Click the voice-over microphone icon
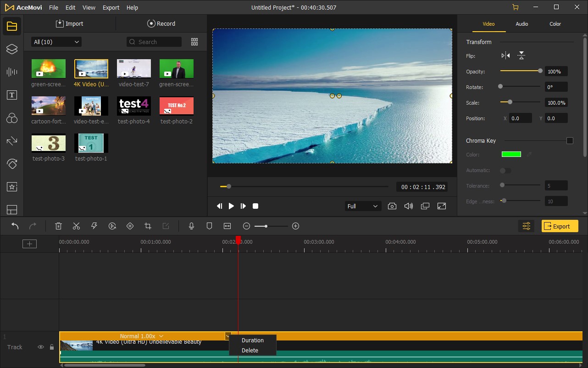 click(x=192, y=226)
